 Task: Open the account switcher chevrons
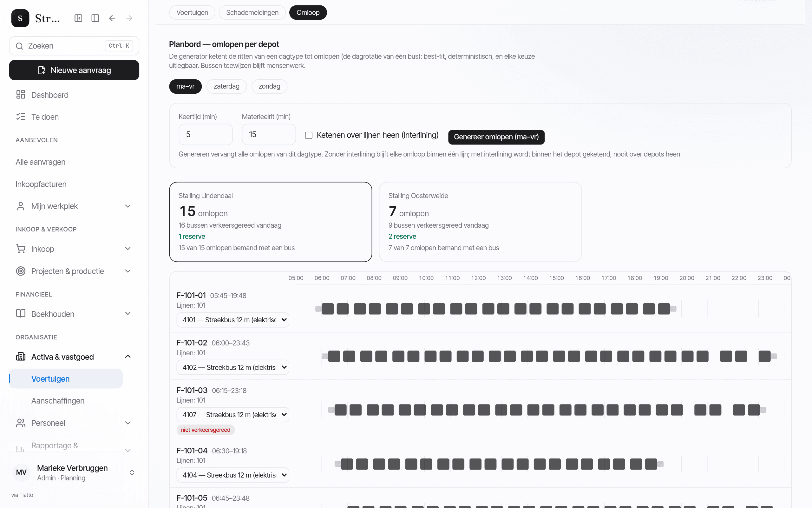[132, 473]
